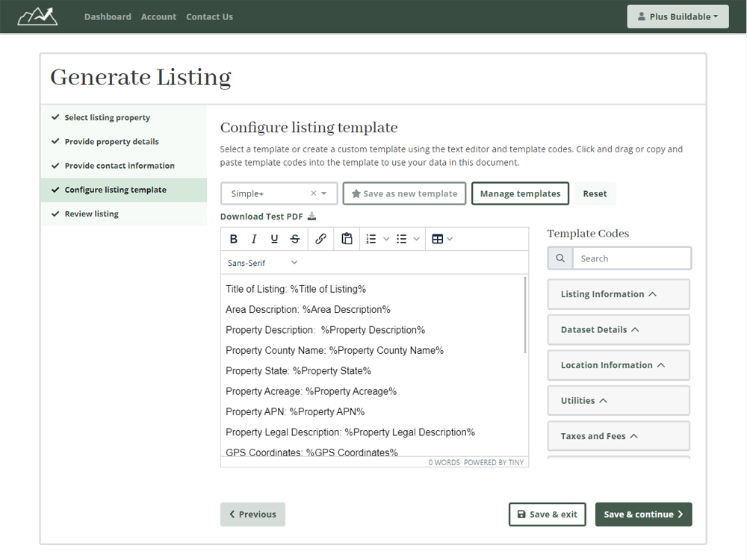This screenshot has width=747, height=560.
Task: Go to Review listing step
Action: (x=124, y=214)
